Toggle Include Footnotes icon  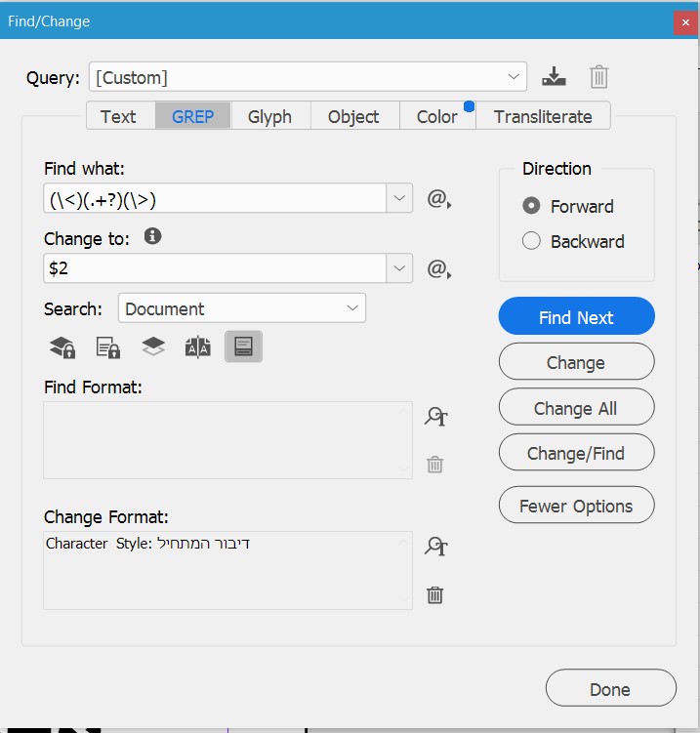pyautogui.click(x=243, y=346)
